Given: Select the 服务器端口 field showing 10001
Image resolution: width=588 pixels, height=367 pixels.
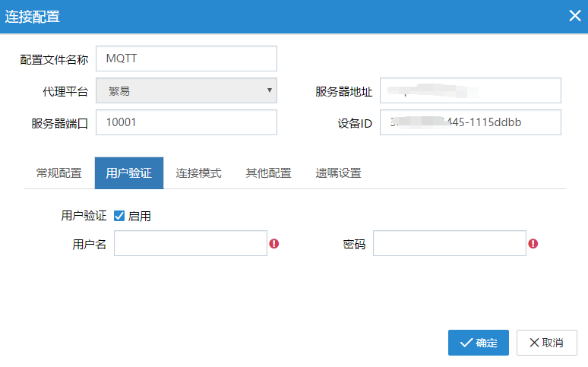Looking at the screenshot, I should click(x=186, y=122).
